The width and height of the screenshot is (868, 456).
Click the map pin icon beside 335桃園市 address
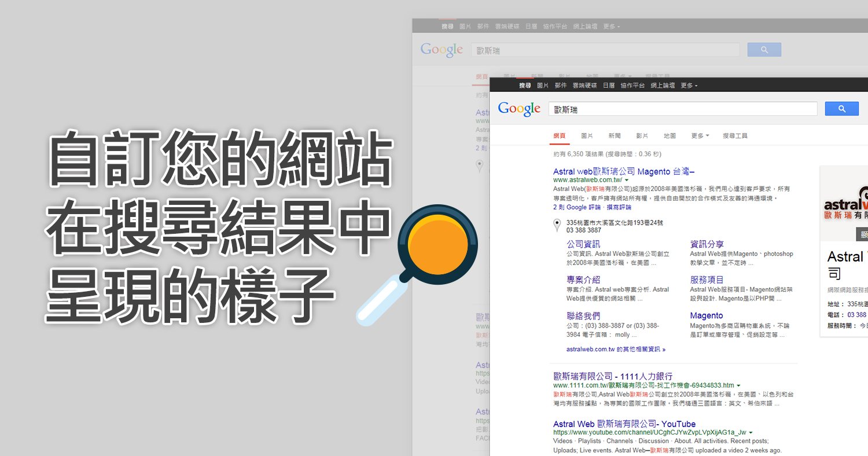tap(557, 226)
